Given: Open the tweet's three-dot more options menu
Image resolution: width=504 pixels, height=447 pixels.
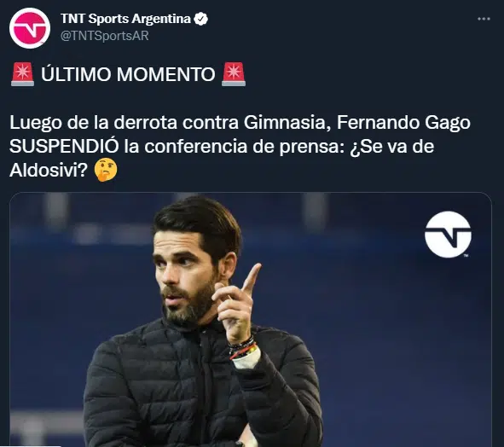Looking at the screenshot, I should pos(484,19).
